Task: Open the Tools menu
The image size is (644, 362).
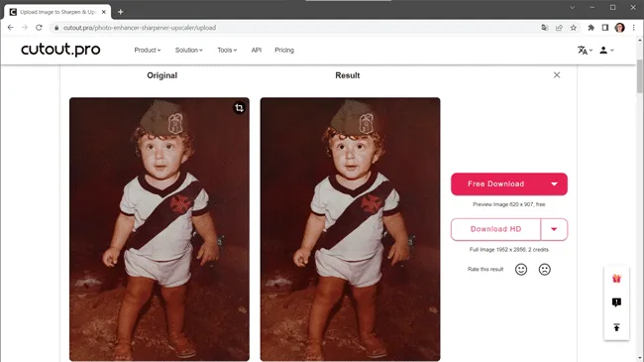Action: pyautogui.click(x=227, y=51)
